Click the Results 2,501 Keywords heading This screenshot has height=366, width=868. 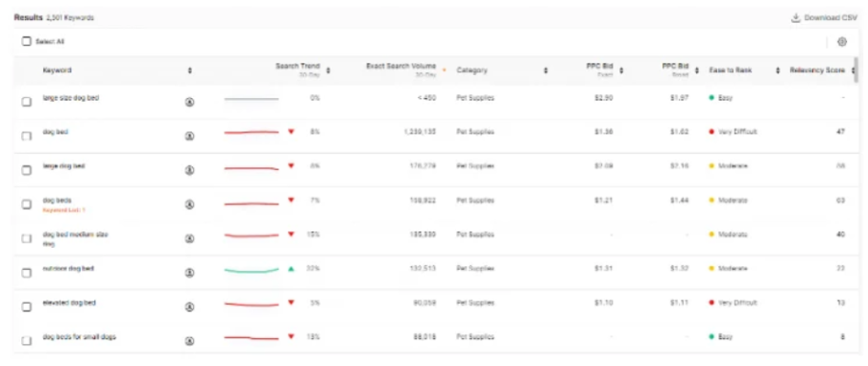(54, 17)
